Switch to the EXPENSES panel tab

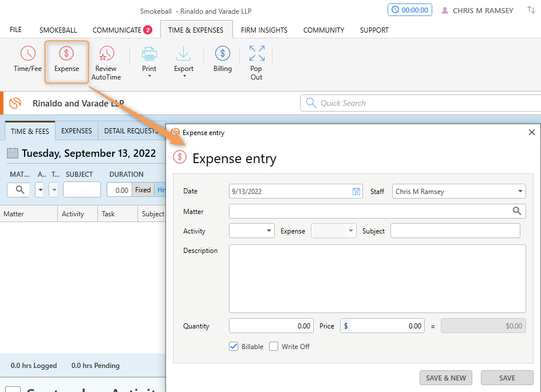coord(77,131)
